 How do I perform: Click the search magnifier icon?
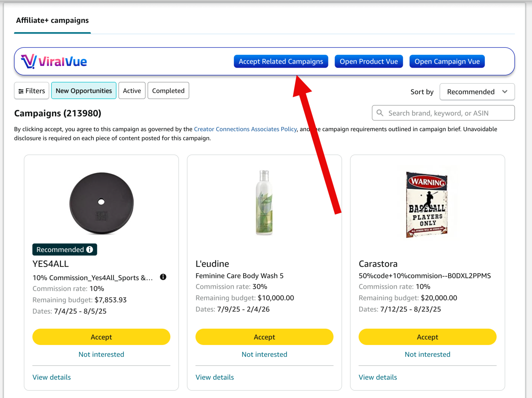pos(380,113)
